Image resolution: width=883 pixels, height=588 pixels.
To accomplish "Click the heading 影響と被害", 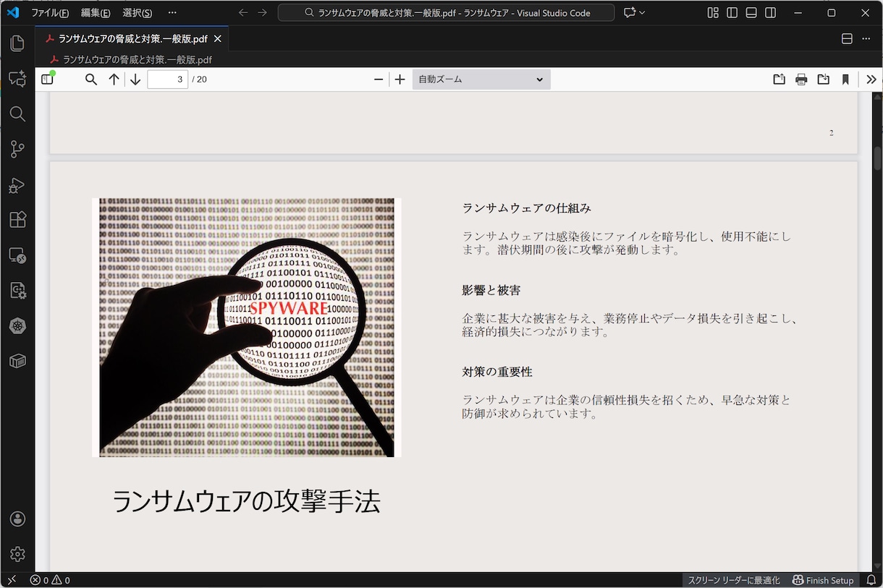I will point(491,290).
